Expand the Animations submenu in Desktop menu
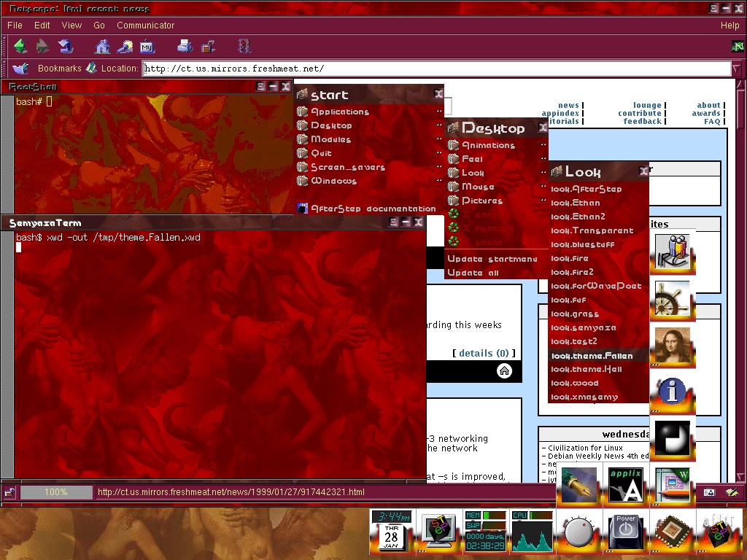This screenshot has width=747, height=560. (488, 145)
